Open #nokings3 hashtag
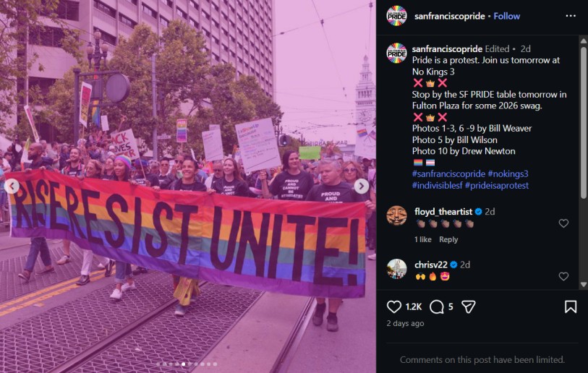Screen dimensions: 588x373 508,173
